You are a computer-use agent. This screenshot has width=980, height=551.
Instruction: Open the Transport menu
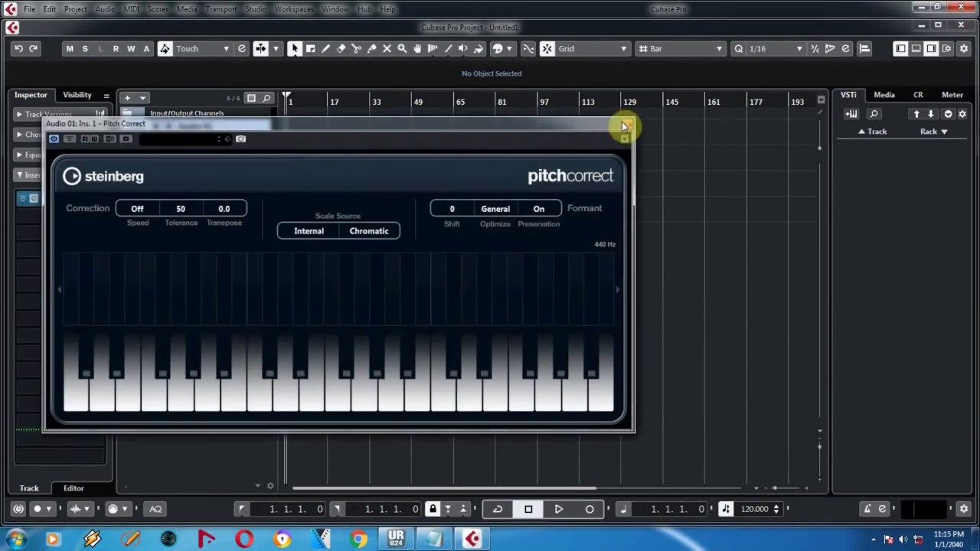(x=221, y=9)
